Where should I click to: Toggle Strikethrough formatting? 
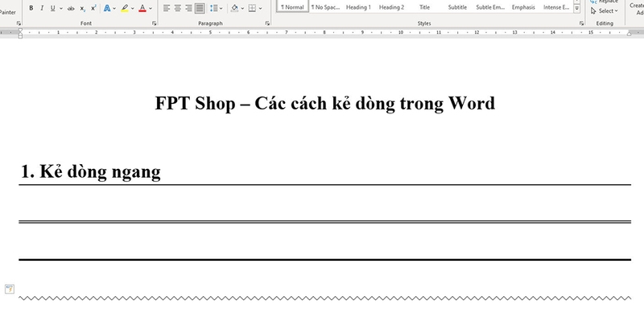pyautogui.click(x=71, y=8)
